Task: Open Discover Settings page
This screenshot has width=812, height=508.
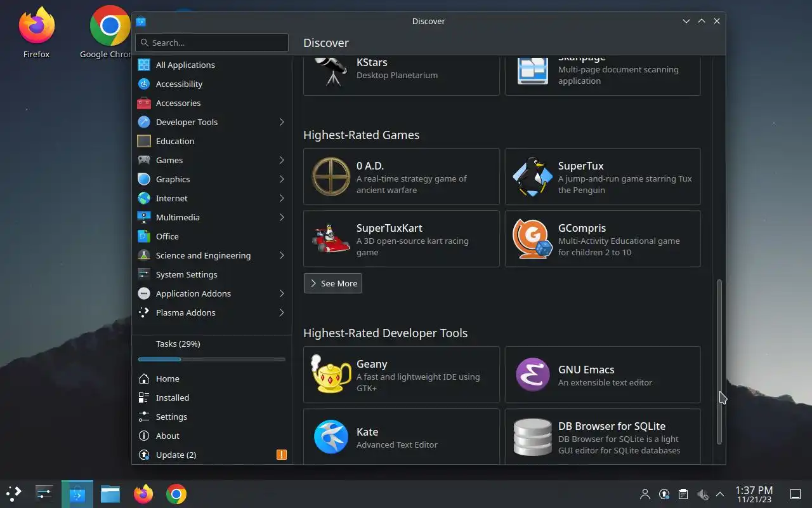Action: pyautogui.click(x=212, y=417)
